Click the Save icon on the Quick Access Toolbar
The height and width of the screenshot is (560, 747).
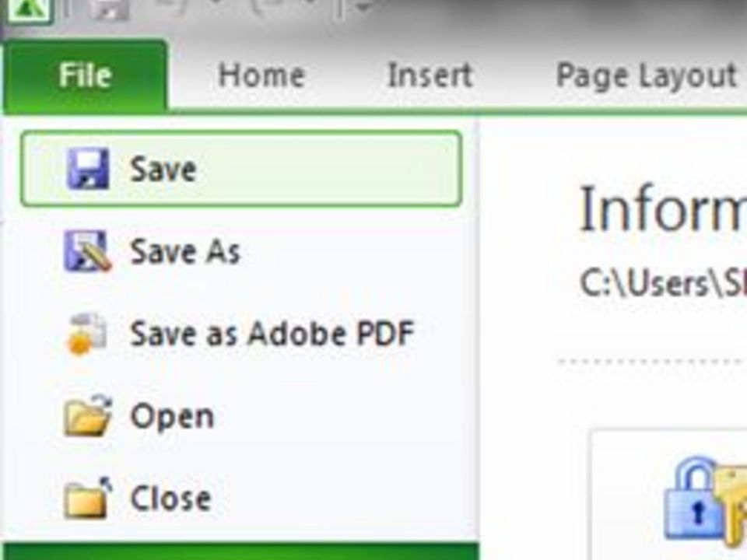[107, 8]
